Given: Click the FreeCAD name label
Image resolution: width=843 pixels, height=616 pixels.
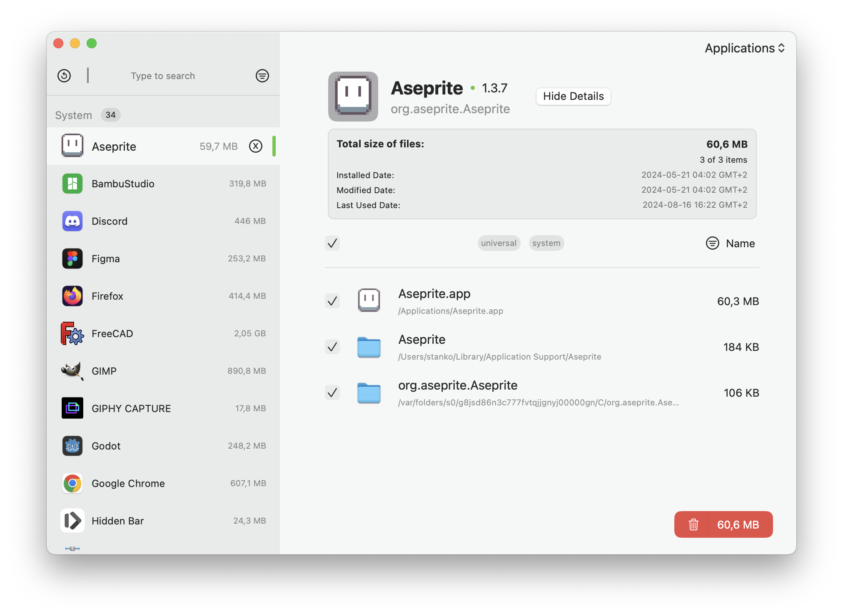Looking at the screenshot, I should (x=112, y=333).
